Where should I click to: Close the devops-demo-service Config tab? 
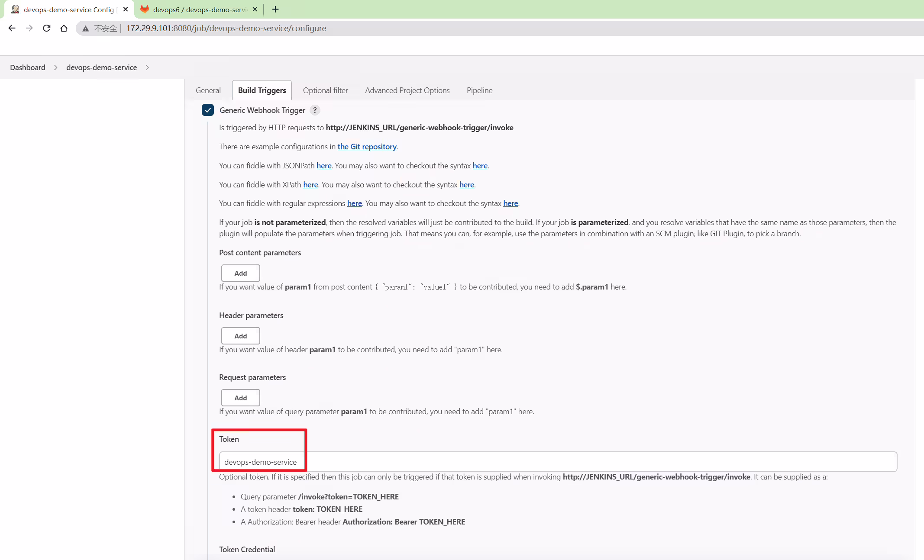pos(126,9)
